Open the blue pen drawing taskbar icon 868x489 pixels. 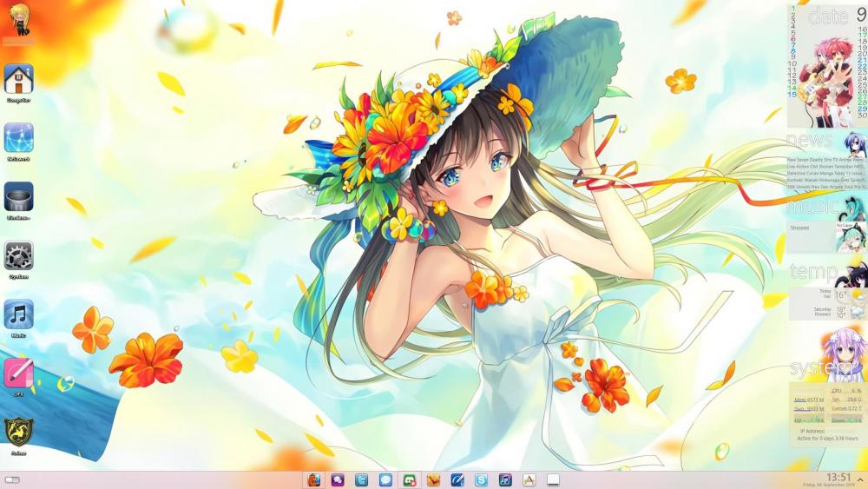pyautogui.click(x=457, y=479)
